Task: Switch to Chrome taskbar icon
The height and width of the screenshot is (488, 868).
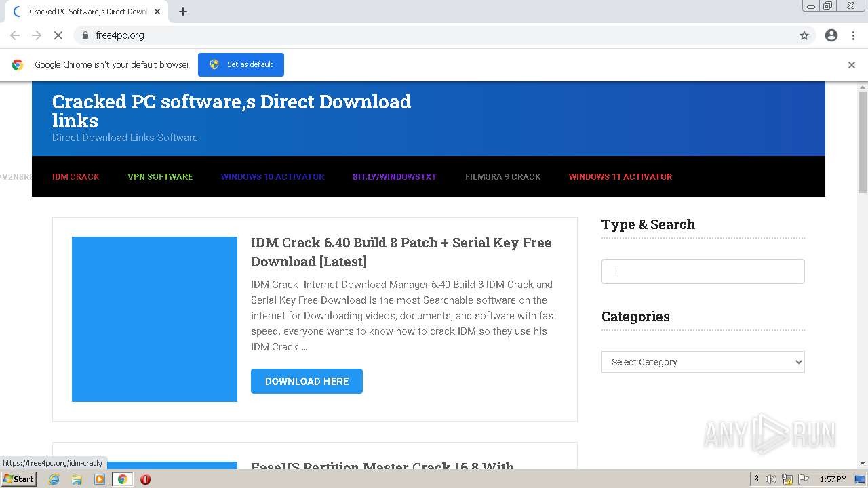Action: click(122, 479)
